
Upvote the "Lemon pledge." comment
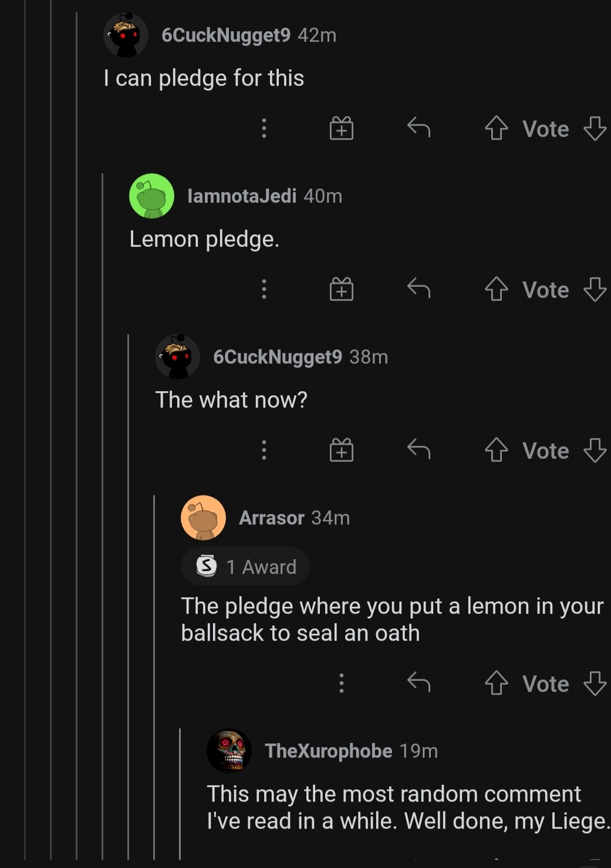[x=496, y=289]
